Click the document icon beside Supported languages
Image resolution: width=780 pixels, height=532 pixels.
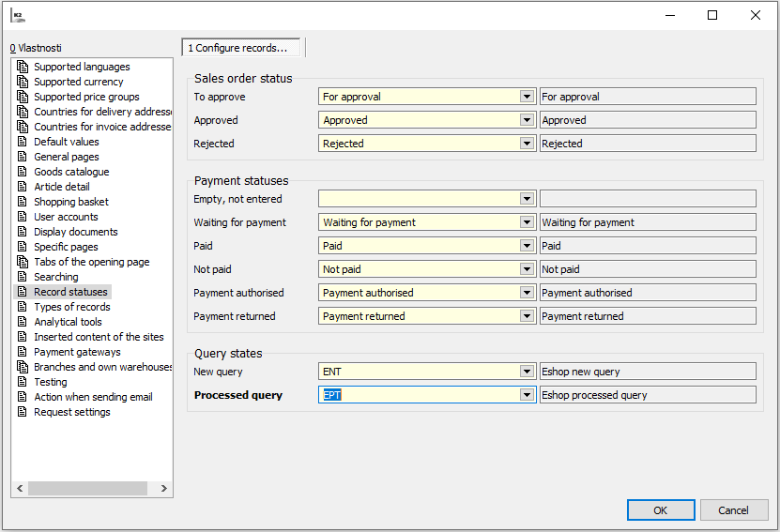point(23,67)
